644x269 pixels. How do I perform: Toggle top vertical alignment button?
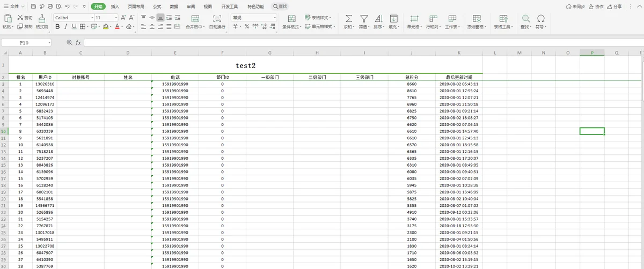[144, 18]
